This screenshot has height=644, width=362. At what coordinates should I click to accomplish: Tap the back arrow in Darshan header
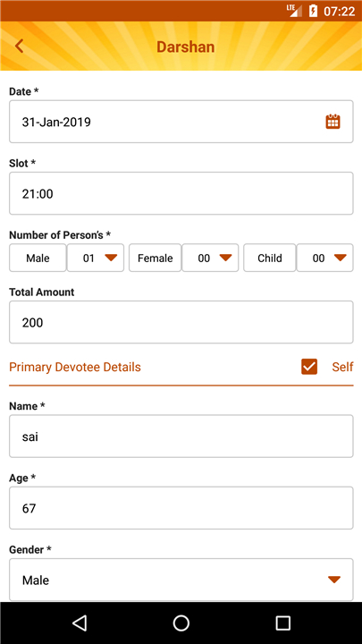(19, 46)
